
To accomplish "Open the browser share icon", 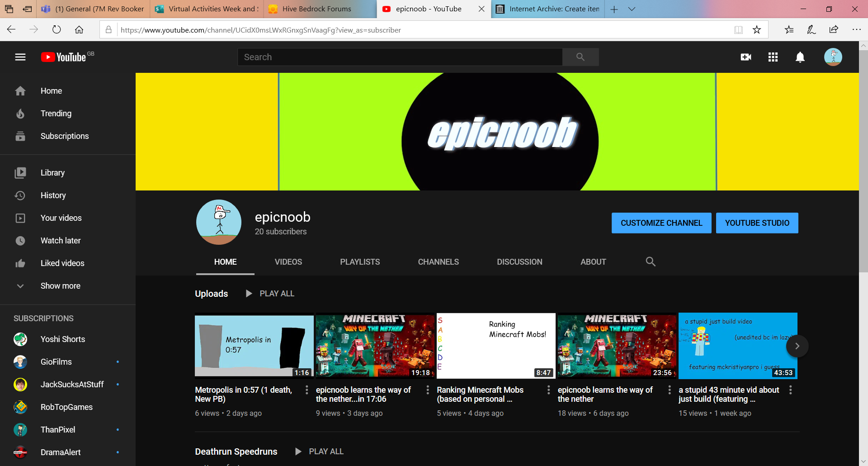I will point(834,30).
